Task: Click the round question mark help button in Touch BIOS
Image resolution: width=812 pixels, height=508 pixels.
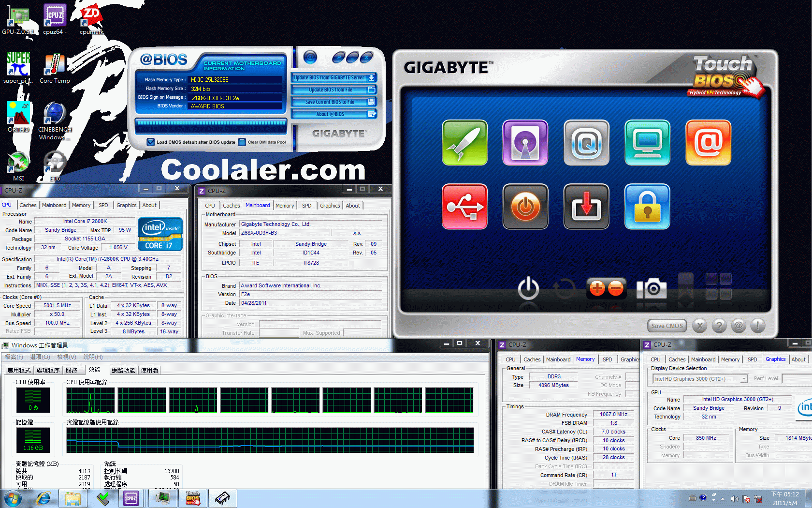Action: point(719,326)
